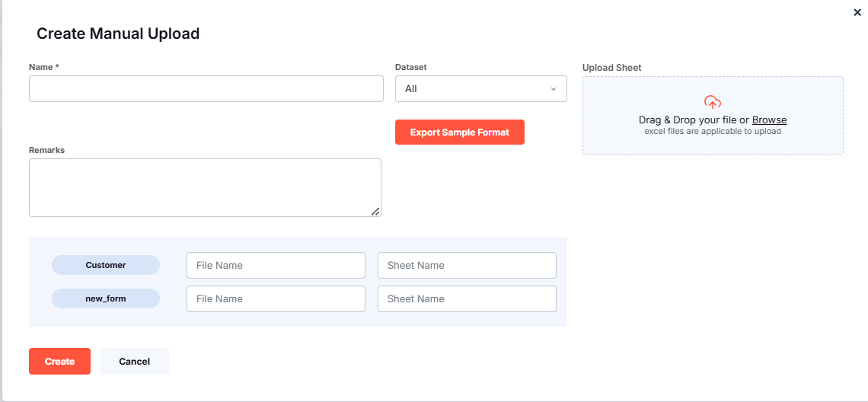Screen dimensions: 868x402
Task: Click the Remarks resize handle
Action: pyautogui.click(x=375, y=211)
